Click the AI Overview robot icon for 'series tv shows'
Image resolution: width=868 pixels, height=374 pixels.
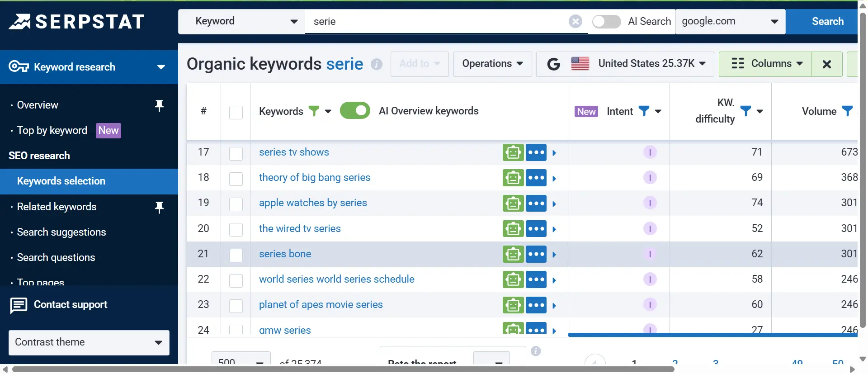513,152
